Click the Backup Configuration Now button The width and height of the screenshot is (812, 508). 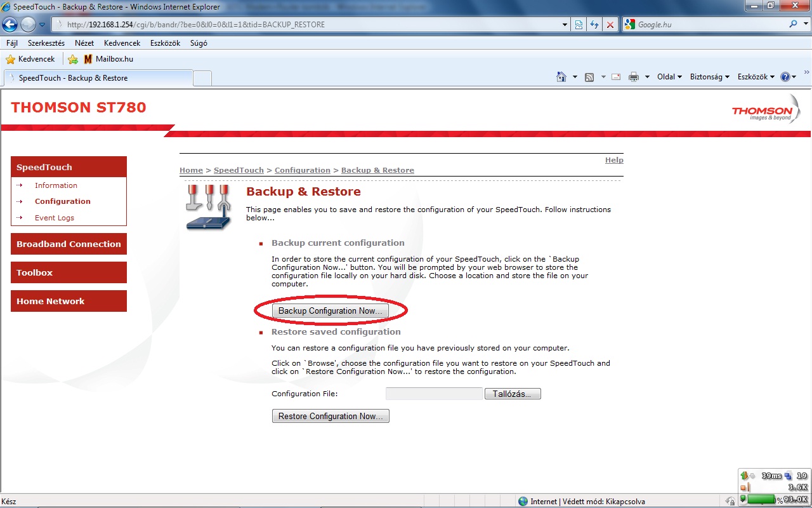(x=331, y=311)
